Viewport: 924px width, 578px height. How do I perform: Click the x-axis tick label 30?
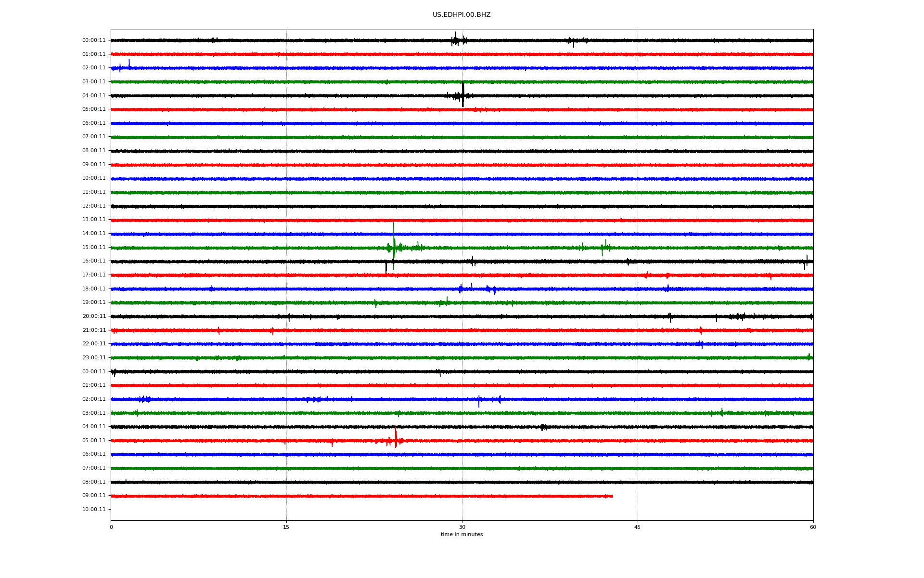pos(462,527)
